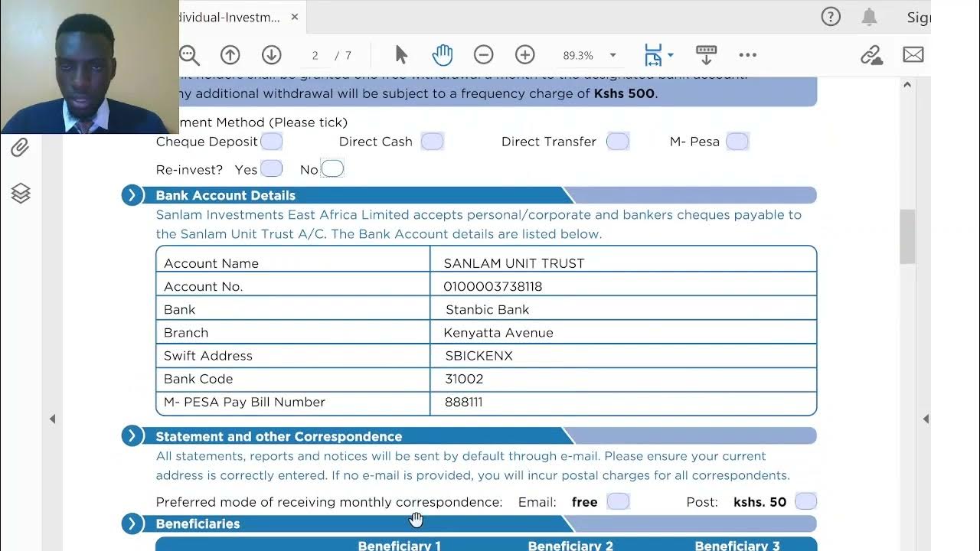
Task: Click Beneficiary 3 column header
Action: coord(737,546)
